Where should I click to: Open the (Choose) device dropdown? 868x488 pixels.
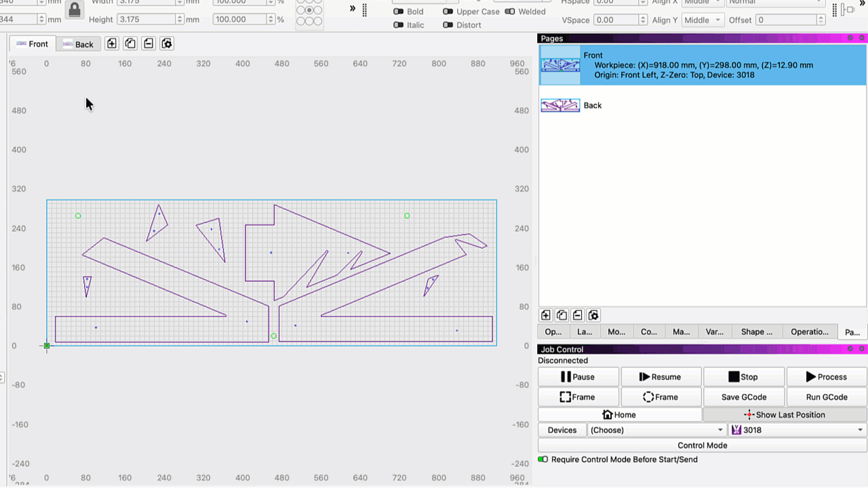pyautogui.click(x=656, y=430)
